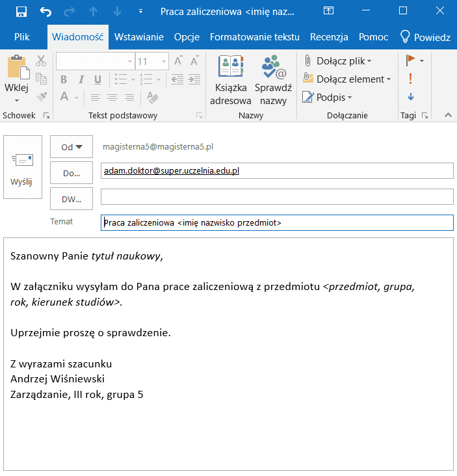Copy selection with the copy icon
Viewport: 457px width, 476px height.
(x=41, y=79)
